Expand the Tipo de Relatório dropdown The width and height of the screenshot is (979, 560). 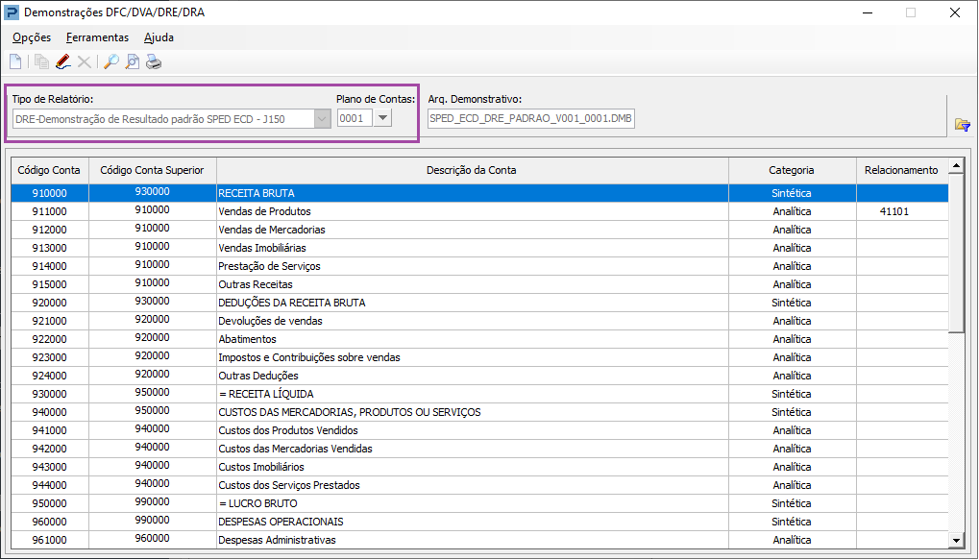(x=322, y=118)
